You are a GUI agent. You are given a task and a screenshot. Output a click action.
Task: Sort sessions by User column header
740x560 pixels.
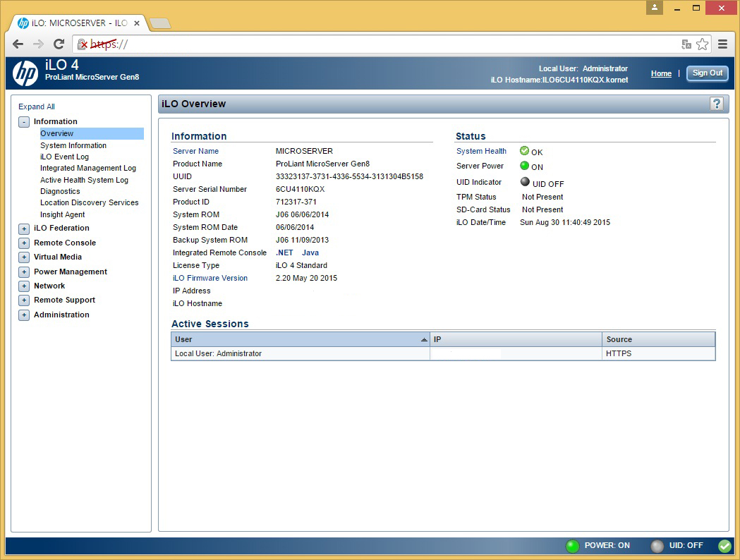coord(301,339)
